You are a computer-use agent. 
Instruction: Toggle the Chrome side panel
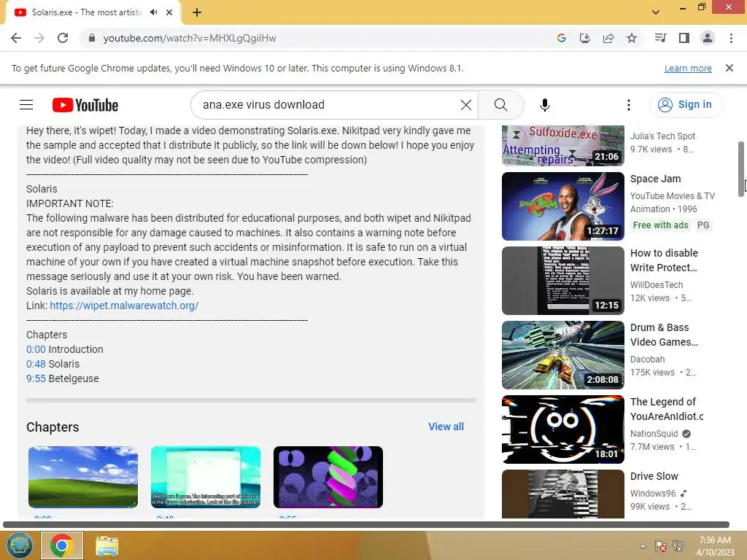684,38
